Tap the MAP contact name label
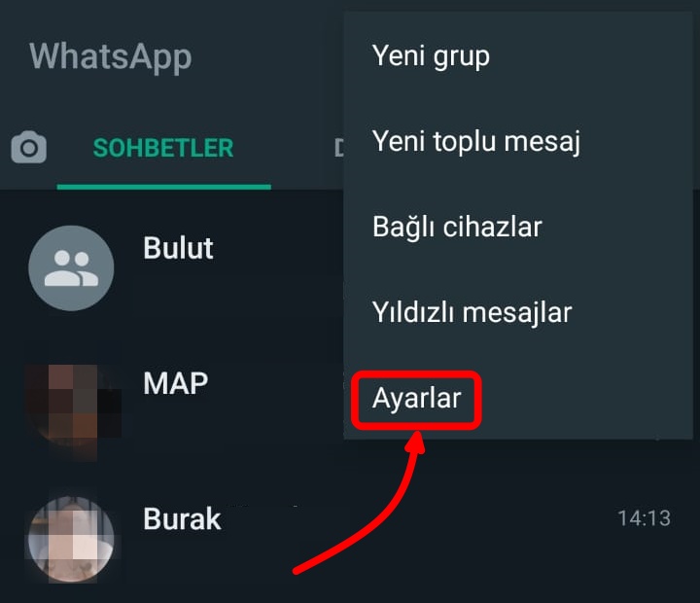700x603 pixels. click(x=176, y=383)
